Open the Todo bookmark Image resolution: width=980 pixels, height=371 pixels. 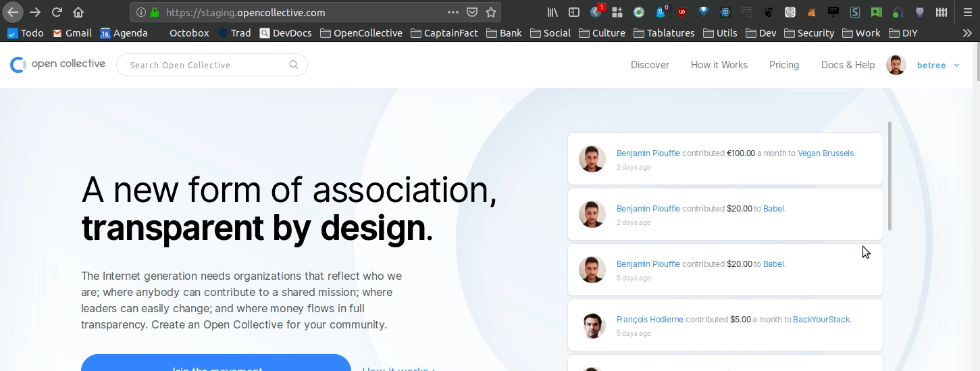25,33
